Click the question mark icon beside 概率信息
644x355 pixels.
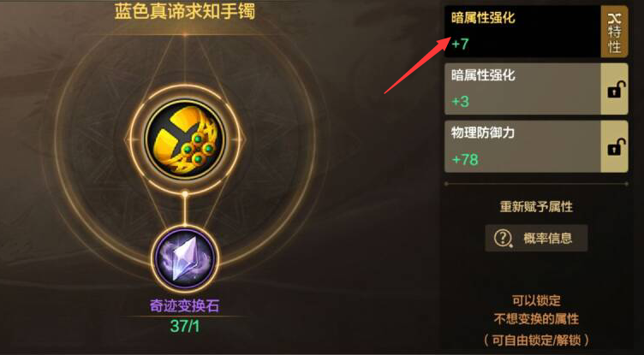(504, 238)
